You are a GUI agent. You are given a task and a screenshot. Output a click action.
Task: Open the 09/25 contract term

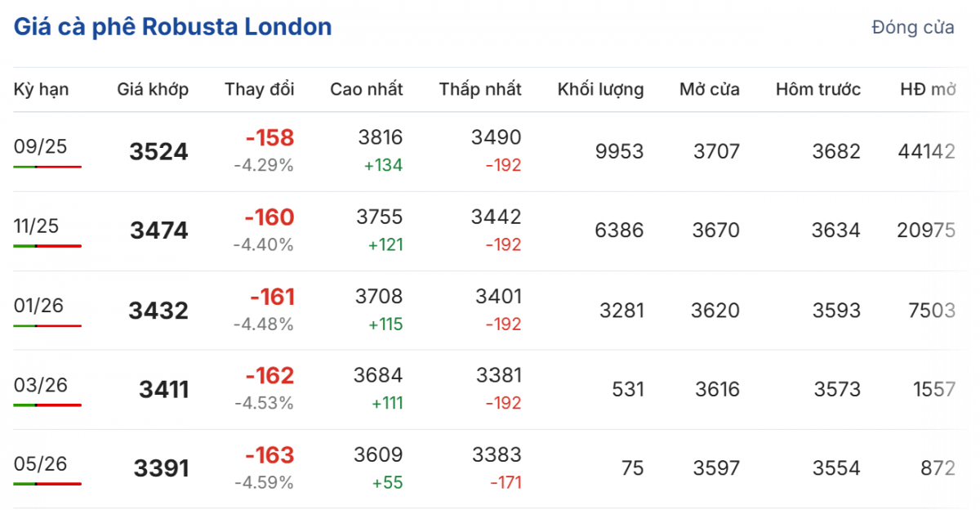pos(41,146)
